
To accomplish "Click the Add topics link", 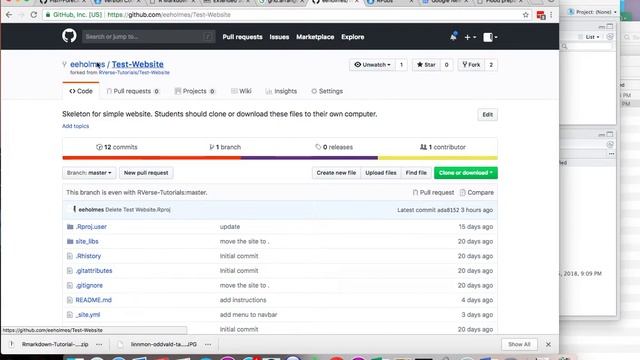I will tap(76, 126).
